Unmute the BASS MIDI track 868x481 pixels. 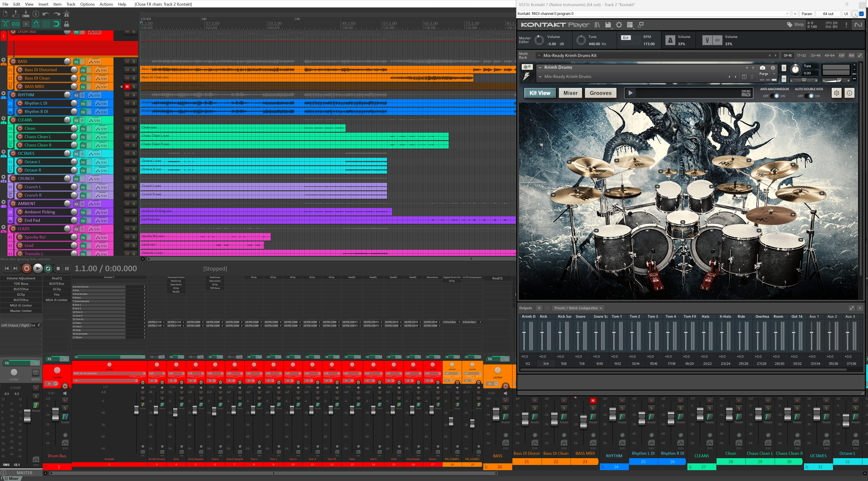127,87
